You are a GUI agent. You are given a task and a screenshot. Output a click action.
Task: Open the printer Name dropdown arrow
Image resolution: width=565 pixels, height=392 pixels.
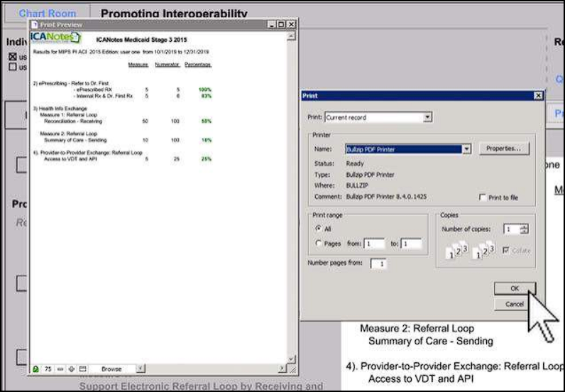(466, 149)
